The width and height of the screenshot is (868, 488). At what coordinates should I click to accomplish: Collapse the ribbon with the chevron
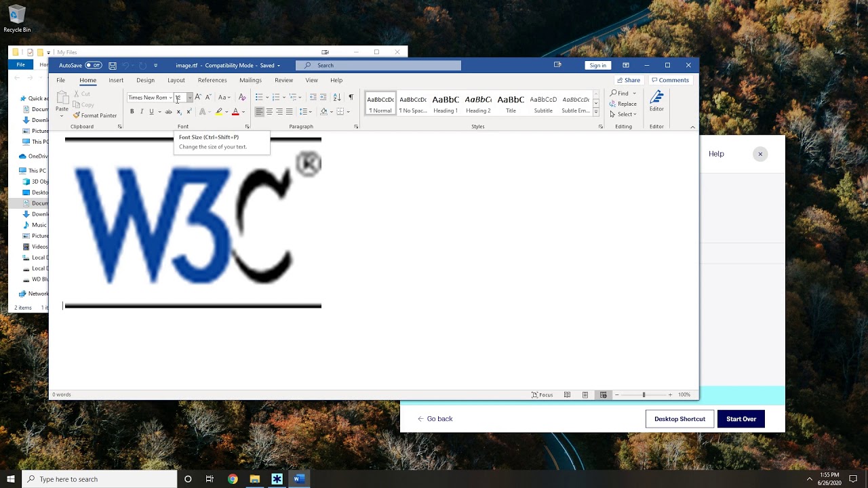tap(692, 127)
